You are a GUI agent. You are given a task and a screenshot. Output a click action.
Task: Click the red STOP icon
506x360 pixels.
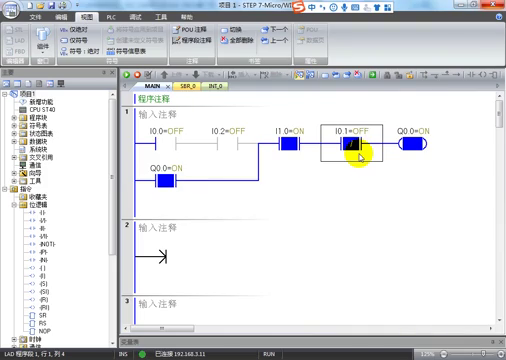(137, 75)
